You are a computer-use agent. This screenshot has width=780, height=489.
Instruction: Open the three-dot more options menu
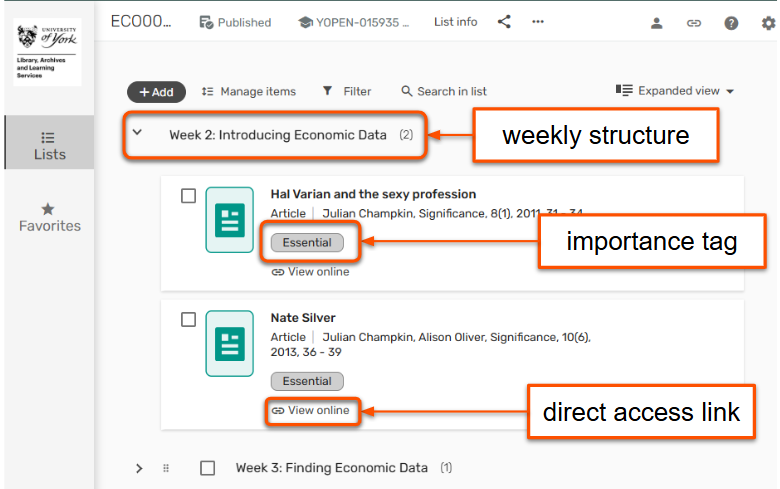538,22
